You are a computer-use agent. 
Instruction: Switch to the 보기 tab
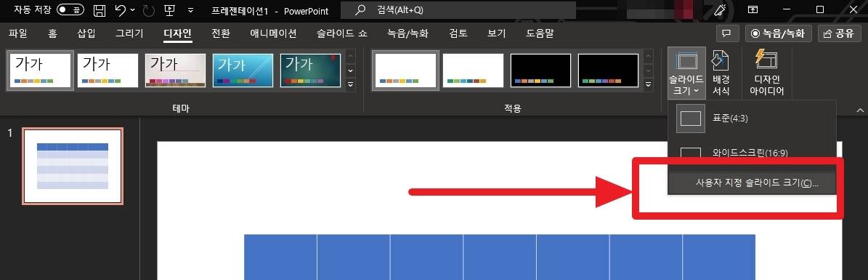point(497,33)
